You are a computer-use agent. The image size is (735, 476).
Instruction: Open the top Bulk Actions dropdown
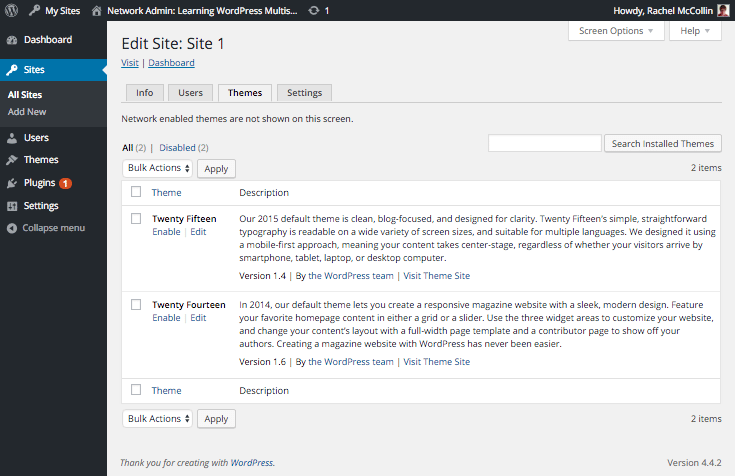point(158,168)
